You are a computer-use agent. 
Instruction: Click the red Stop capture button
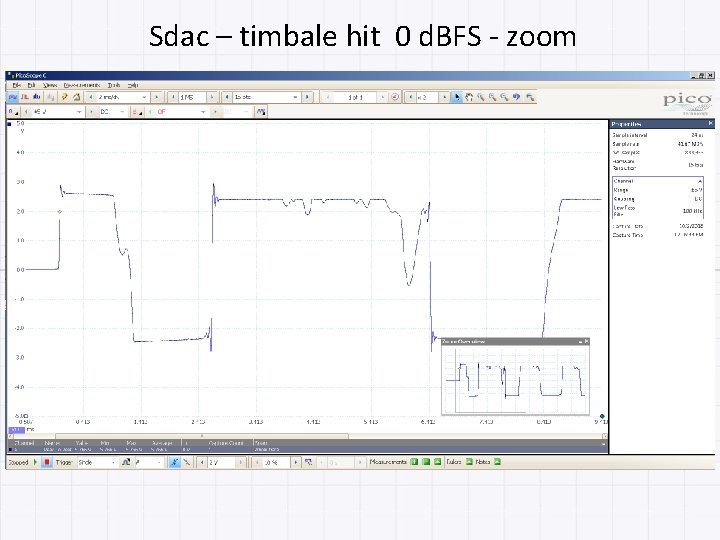tap(47, 462)
